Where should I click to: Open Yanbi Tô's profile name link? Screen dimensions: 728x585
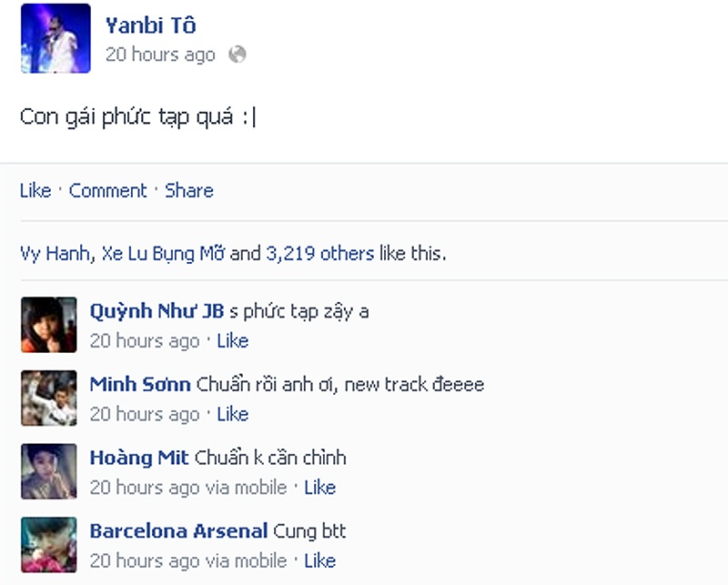click(150, 25)
